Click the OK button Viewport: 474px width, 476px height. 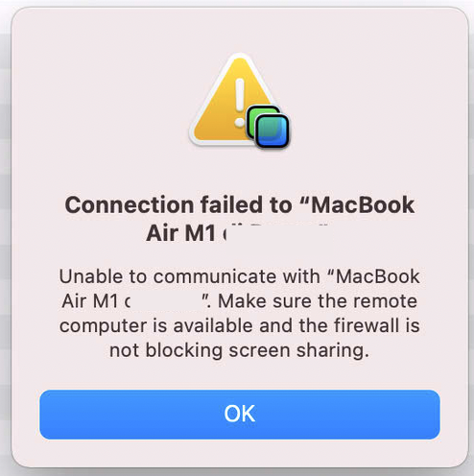(x=240, y=415)
